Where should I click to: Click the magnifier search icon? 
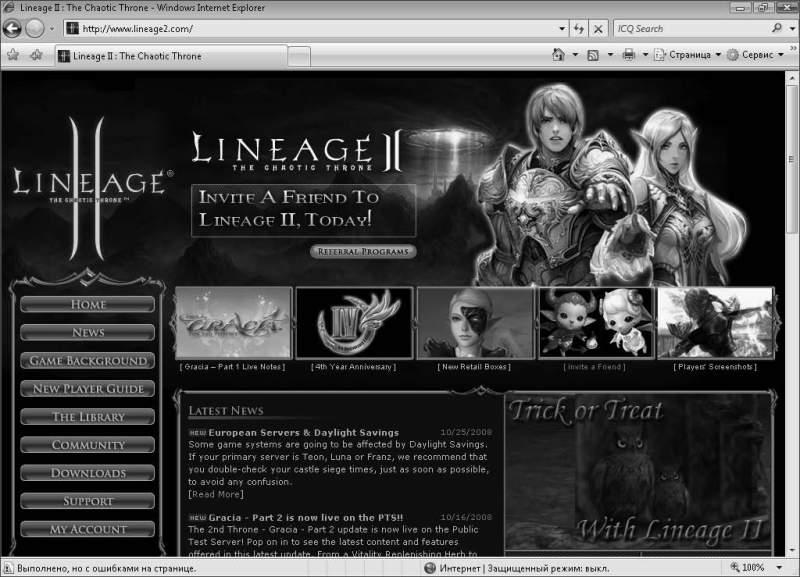tap(777, 28)
